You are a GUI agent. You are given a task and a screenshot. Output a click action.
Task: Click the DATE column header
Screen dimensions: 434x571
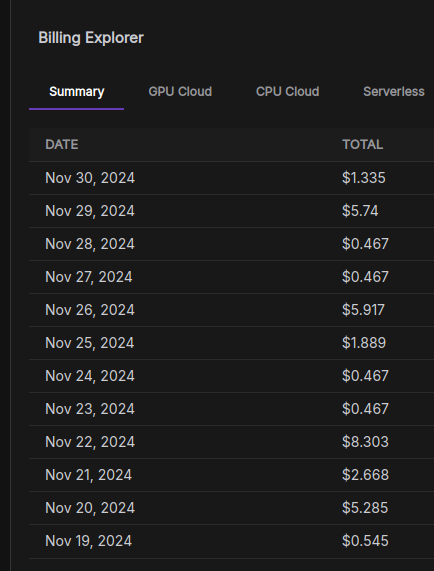(62, 145)
